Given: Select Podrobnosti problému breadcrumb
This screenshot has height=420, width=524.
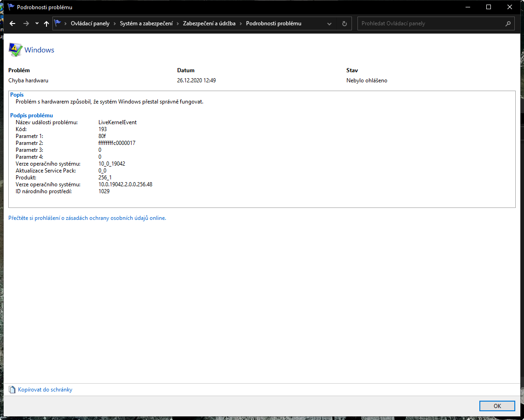Looking at the screenshot, I should [x=274, y=23].
